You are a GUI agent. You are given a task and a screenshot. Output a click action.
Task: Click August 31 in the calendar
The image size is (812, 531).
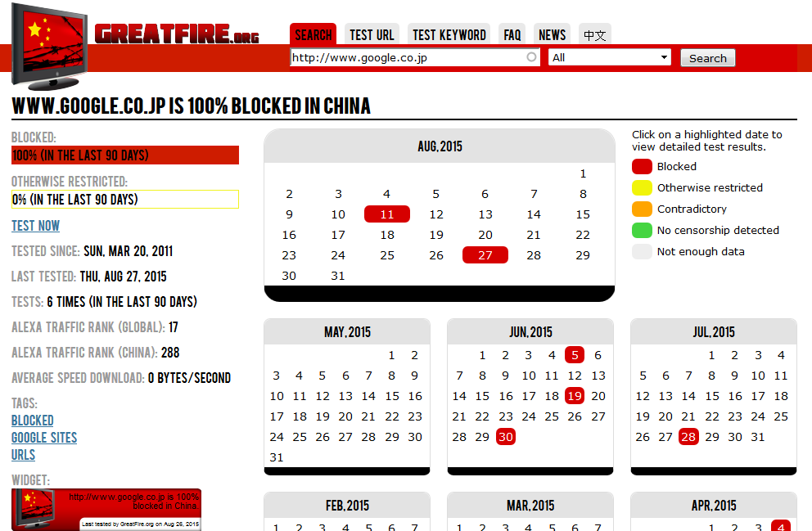(x=337, y=276)
